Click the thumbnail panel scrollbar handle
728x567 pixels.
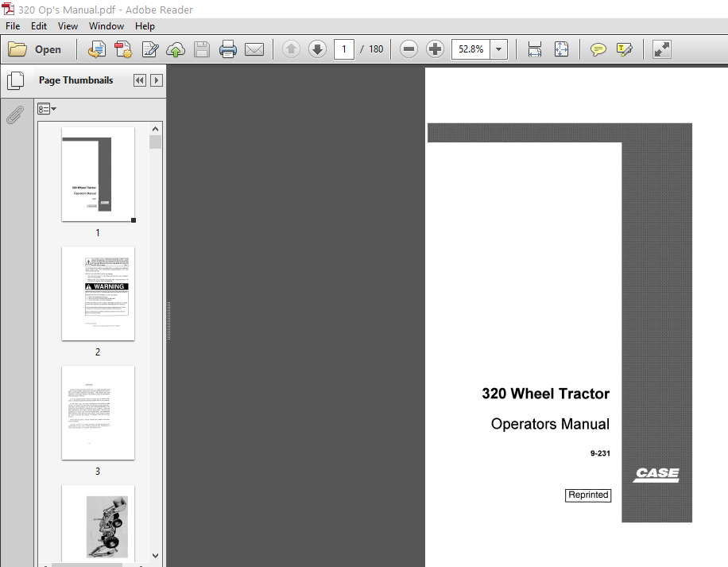[x=156, y=142]
